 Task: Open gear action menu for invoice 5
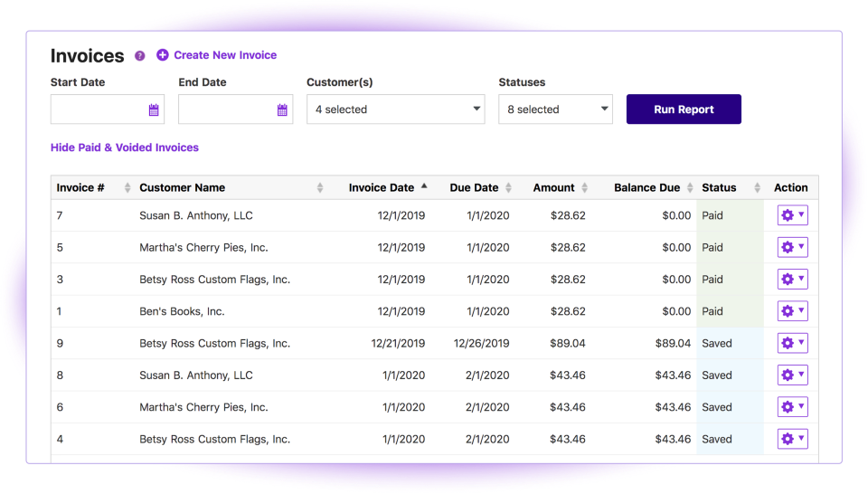coord(792,247)
